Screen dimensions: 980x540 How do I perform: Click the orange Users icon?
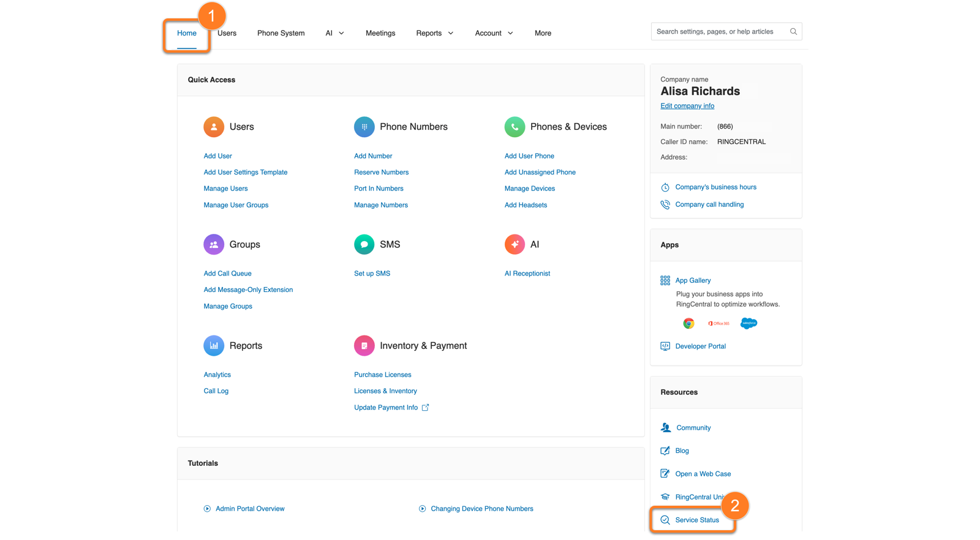214,127
